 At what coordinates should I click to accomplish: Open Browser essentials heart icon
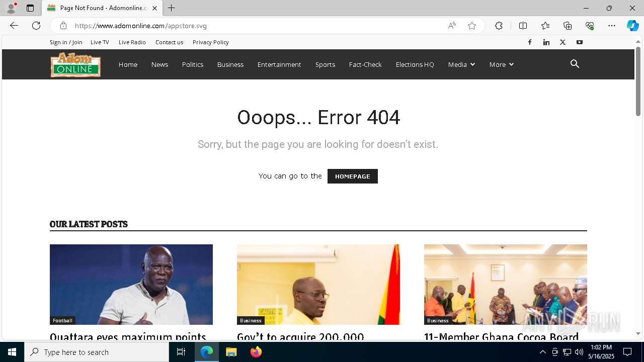click(x=590, y=26)
